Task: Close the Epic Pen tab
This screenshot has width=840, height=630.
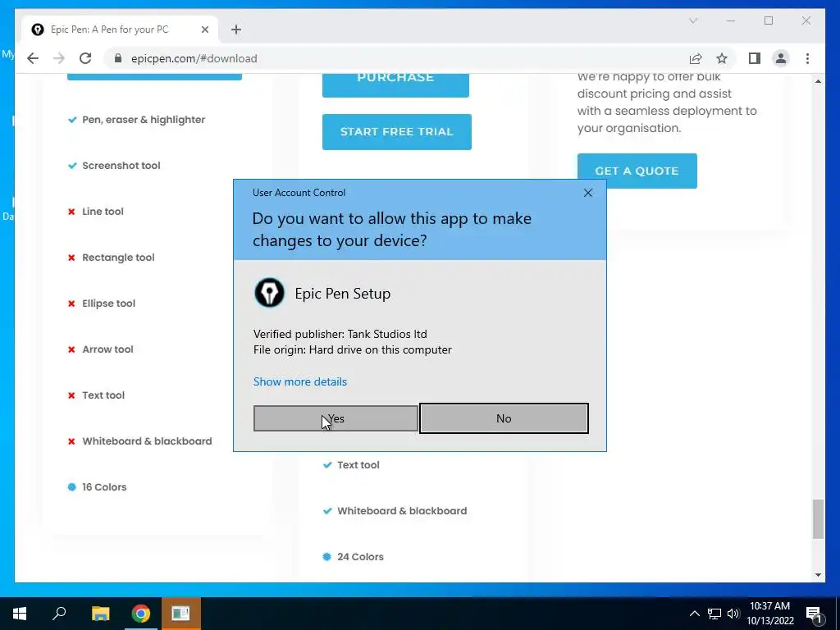Action: (x=204, y=30)
